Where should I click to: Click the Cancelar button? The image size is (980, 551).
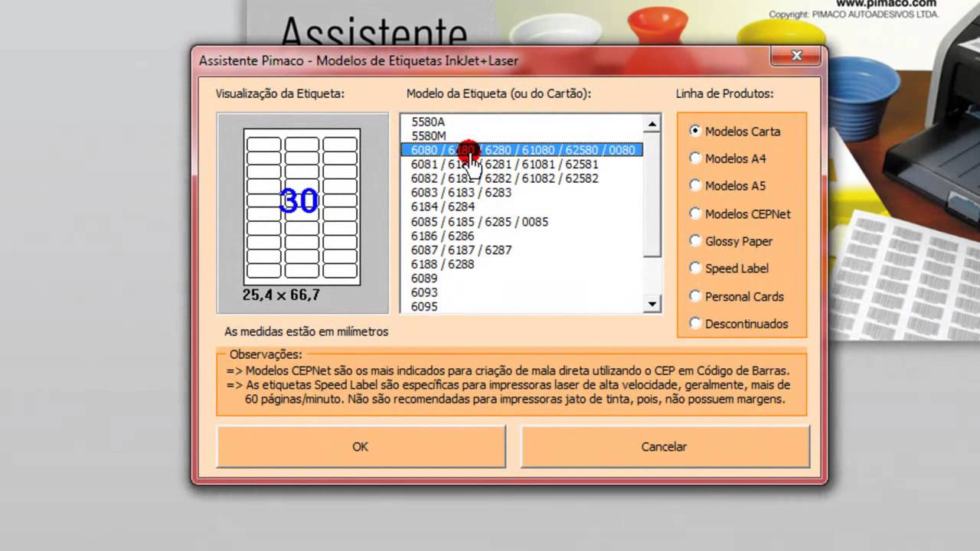pos(664,446)
